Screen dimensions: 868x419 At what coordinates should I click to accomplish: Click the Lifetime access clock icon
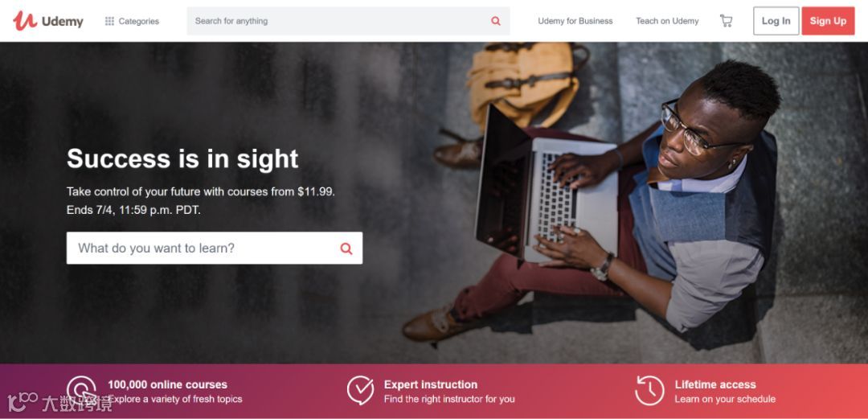[649, 391]
